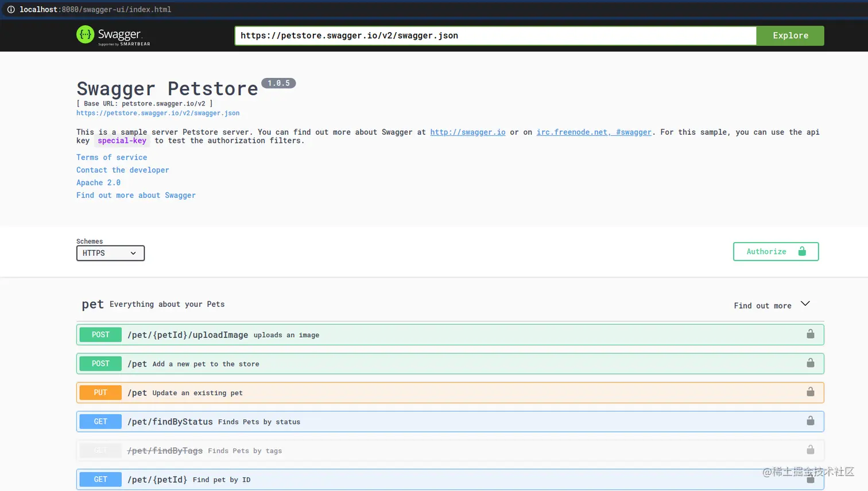Screen dimensions: 868x491
Task: Expand GET /pet/findByStatus operation
Action: [450, 422]
